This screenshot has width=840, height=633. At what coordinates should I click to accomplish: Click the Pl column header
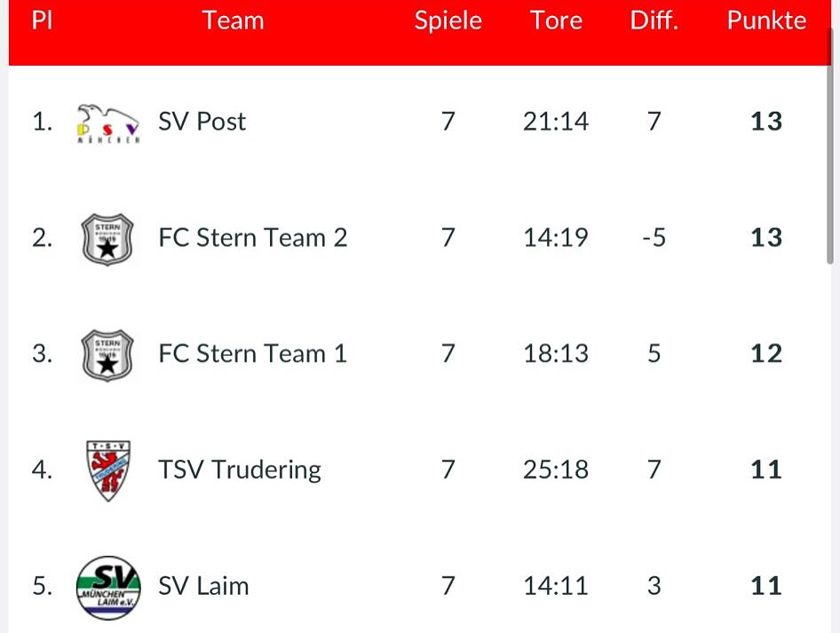coord(42,20)
